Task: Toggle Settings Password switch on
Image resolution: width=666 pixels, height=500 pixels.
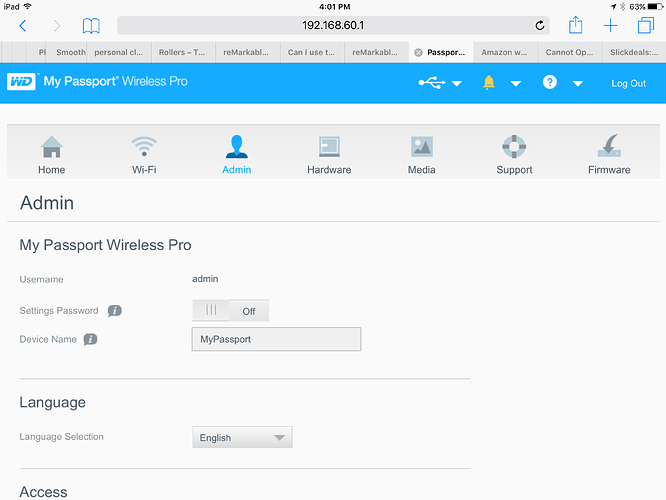Action: pyautogui.click(x=230, y=311)
